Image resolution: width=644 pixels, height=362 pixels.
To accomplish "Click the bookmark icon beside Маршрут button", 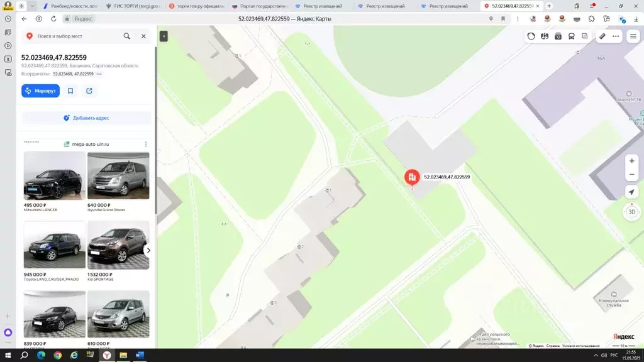I will point(70,90).
